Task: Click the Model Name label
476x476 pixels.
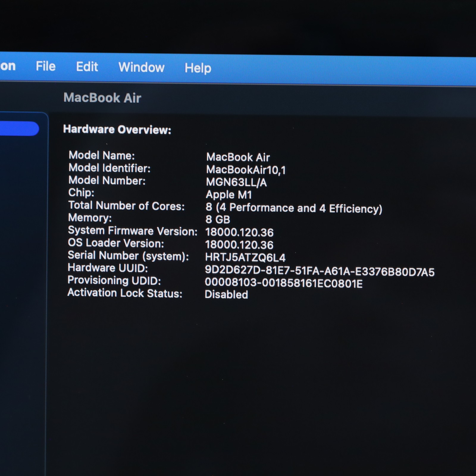Action: 101,155
